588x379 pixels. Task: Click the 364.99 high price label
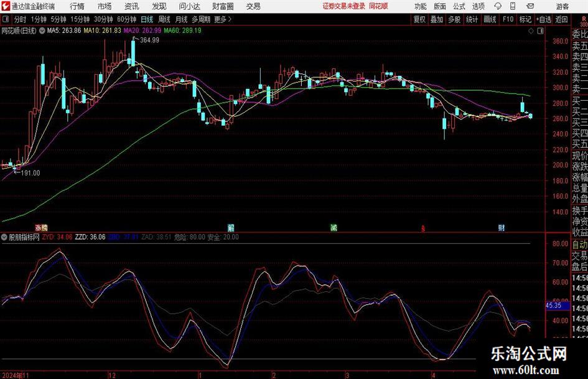(149, 40)
